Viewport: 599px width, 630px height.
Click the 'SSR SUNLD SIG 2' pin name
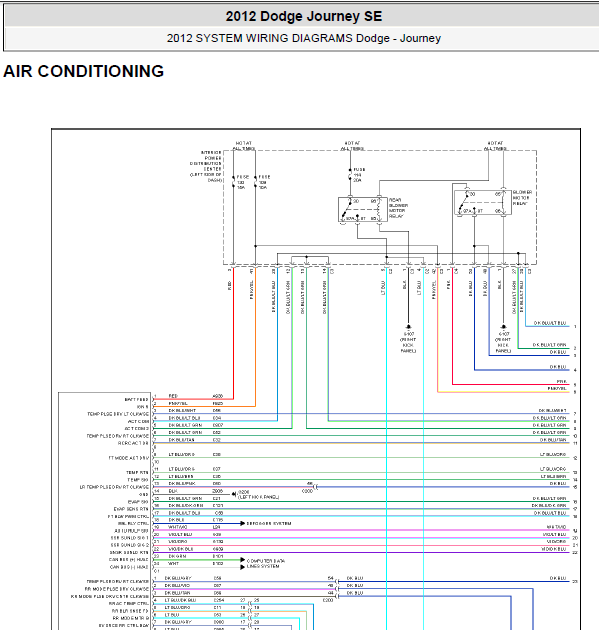(x=130, y=545)
